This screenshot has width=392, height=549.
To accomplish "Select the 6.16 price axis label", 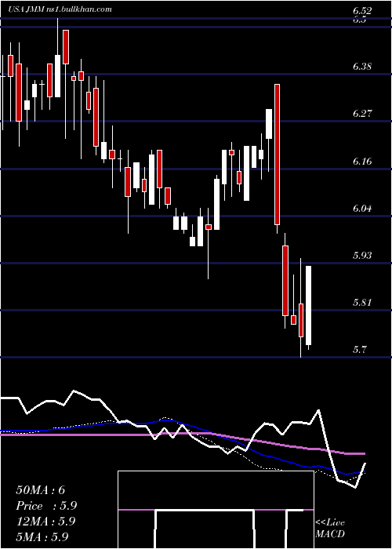I will click(x=362, y=162).
